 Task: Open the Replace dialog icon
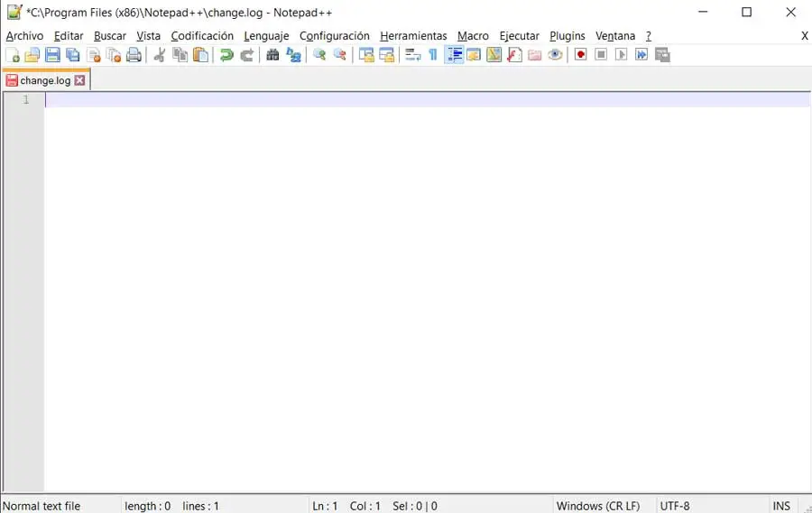pos(293,55)
